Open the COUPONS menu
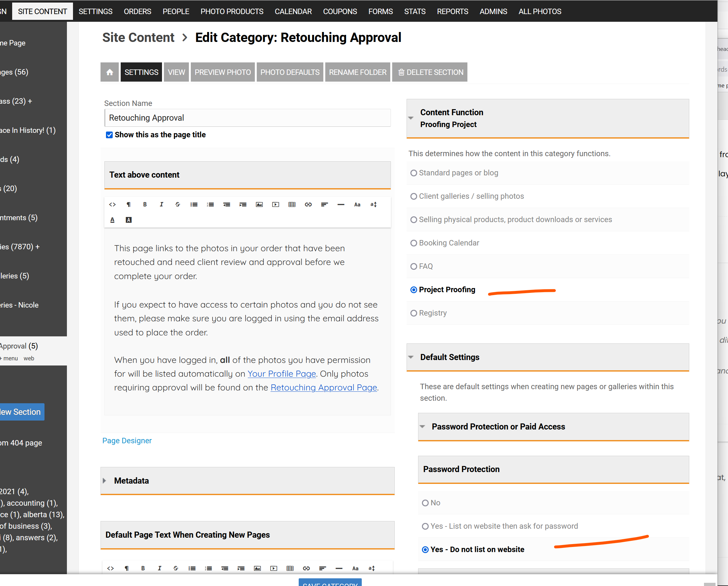Viewport: 728px width, 586px height. pyautogui.click(x=340, y=11)
